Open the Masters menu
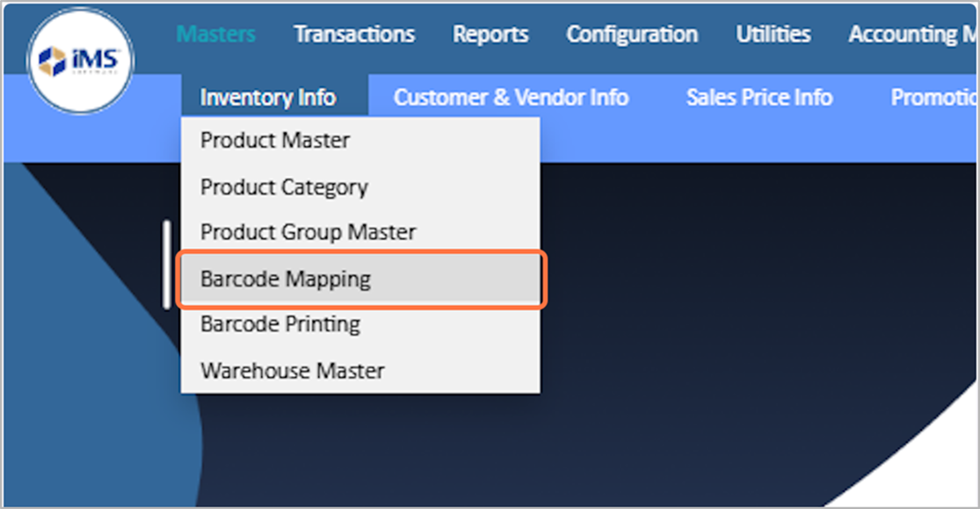Screen dimensions: 980x509 (216, 34)
